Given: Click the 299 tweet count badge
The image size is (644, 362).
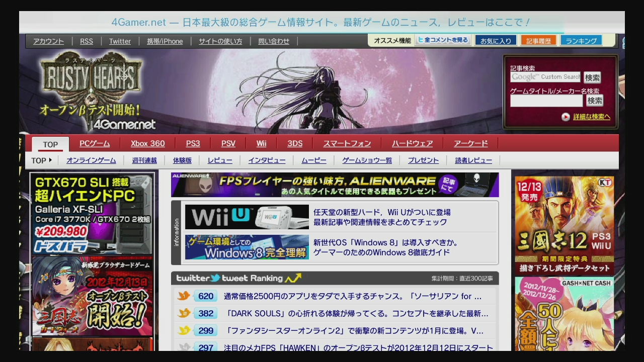Looking at the screenshot, I should pyautogui.click(x=205, y=330).
